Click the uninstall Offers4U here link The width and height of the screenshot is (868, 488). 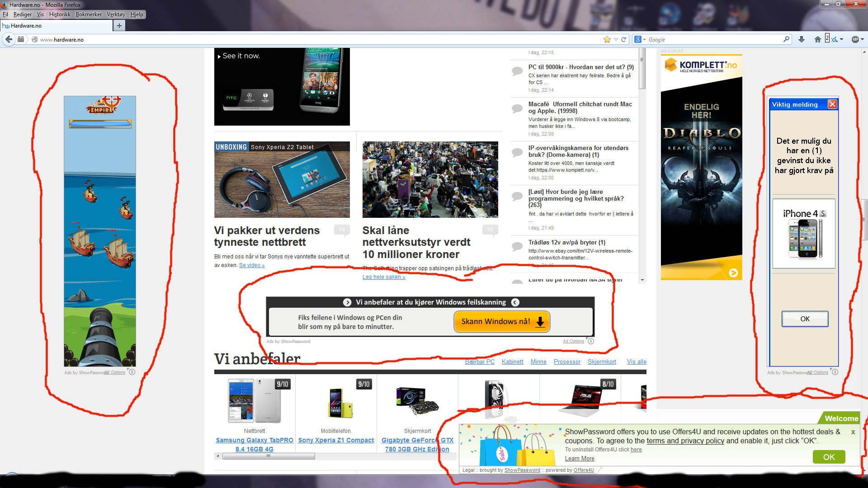[x=636, y=450]
